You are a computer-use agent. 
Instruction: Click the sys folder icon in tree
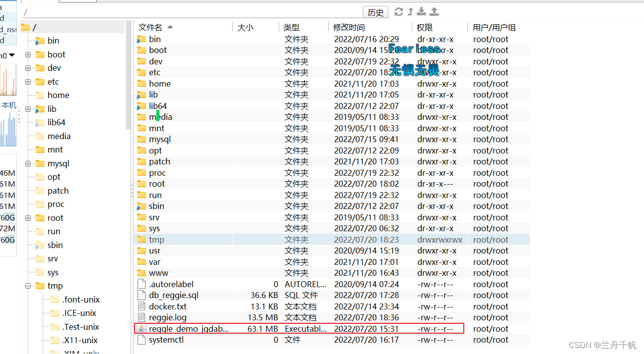[x=40, y=272]
